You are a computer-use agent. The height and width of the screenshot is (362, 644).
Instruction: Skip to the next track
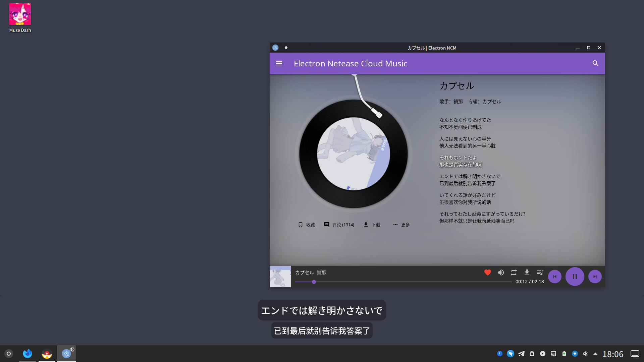click(x=594, y=277)
